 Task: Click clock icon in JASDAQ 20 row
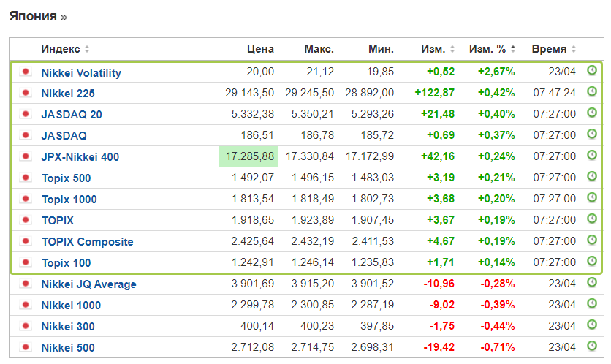tap(591, 113)
